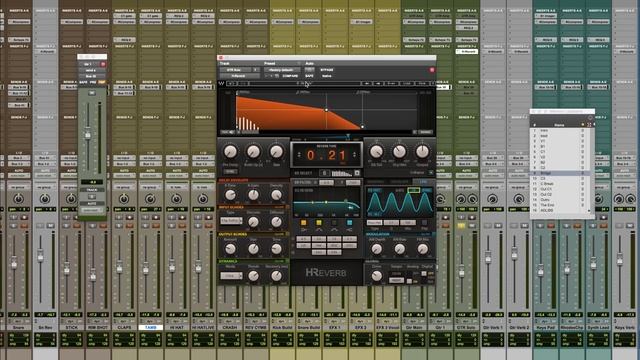
Task: Open the LFO Type dropdown showing Rounded
Action: click(375, 222)
